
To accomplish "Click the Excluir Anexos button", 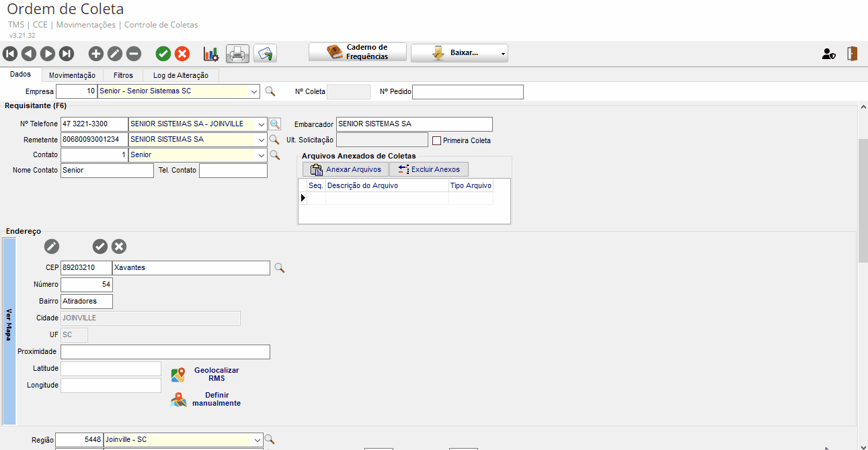I will click(429, 169).
